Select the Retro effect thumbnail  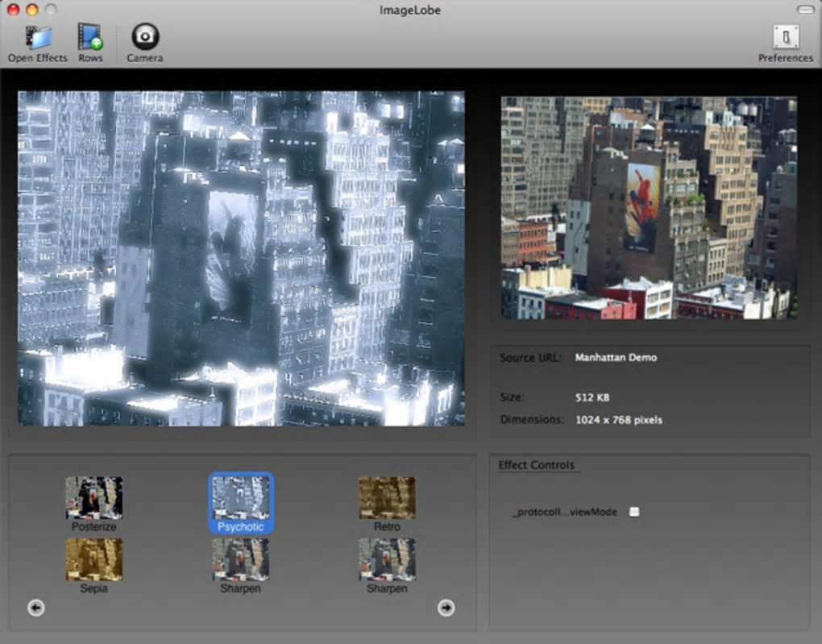pos(387,497)
